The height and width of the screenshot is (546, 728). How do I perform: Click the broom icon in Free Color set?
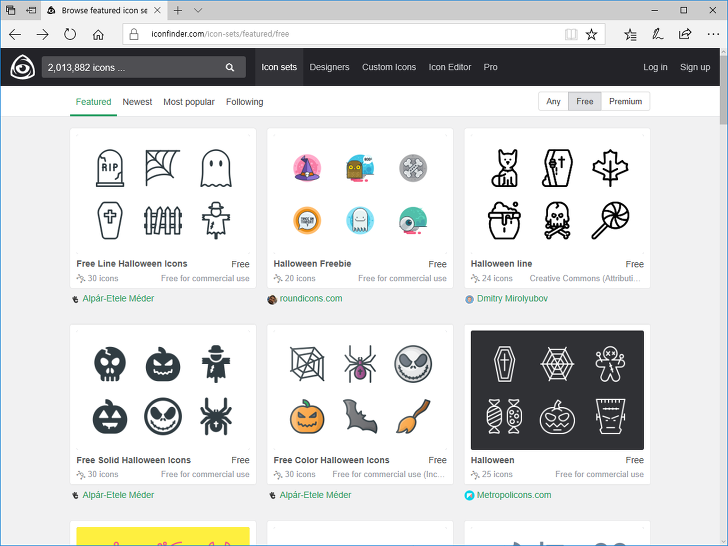click(413, 416)
